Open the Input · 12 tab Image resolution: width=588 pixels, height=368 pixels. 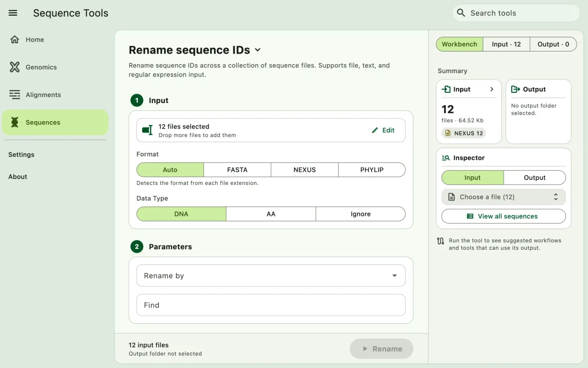506,44
